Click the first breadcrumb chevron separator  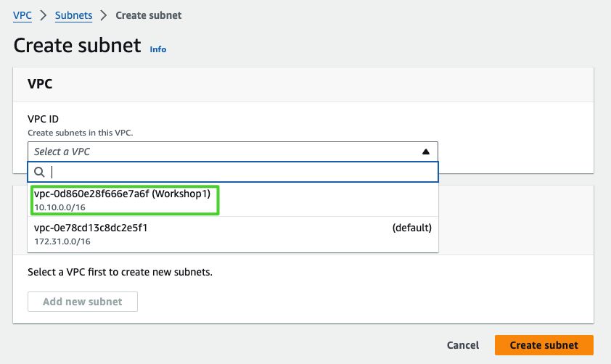pos(44,15)
